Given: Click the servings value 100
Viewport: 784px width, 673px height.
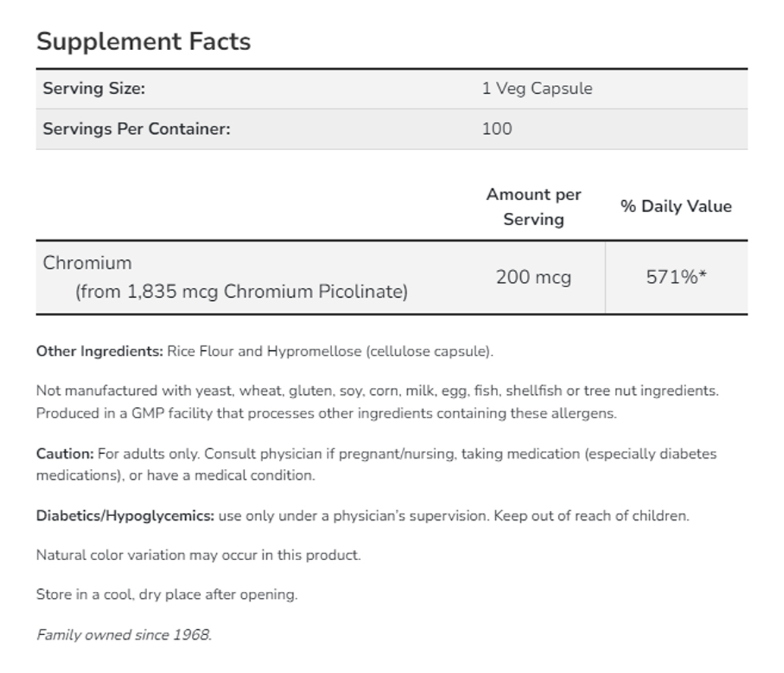Looking at the screenshot, I should click(x=497, y=129).
